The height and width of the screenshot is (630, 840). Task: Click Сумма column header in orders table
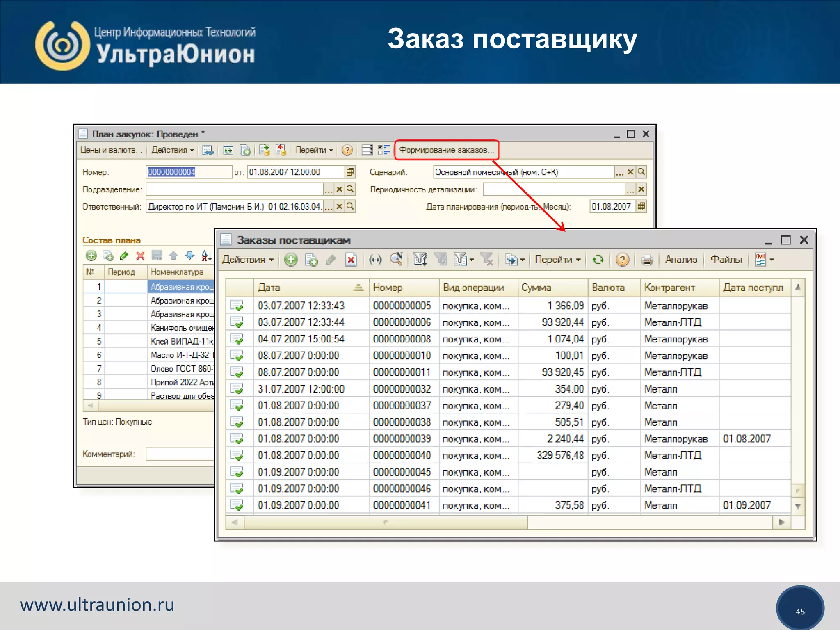(552, 288)
